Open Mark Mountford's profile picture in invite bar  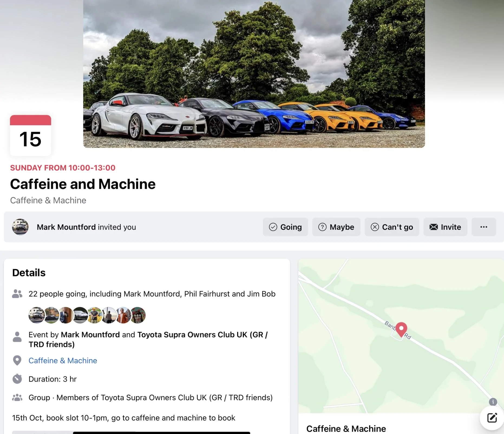click(20, 227)
